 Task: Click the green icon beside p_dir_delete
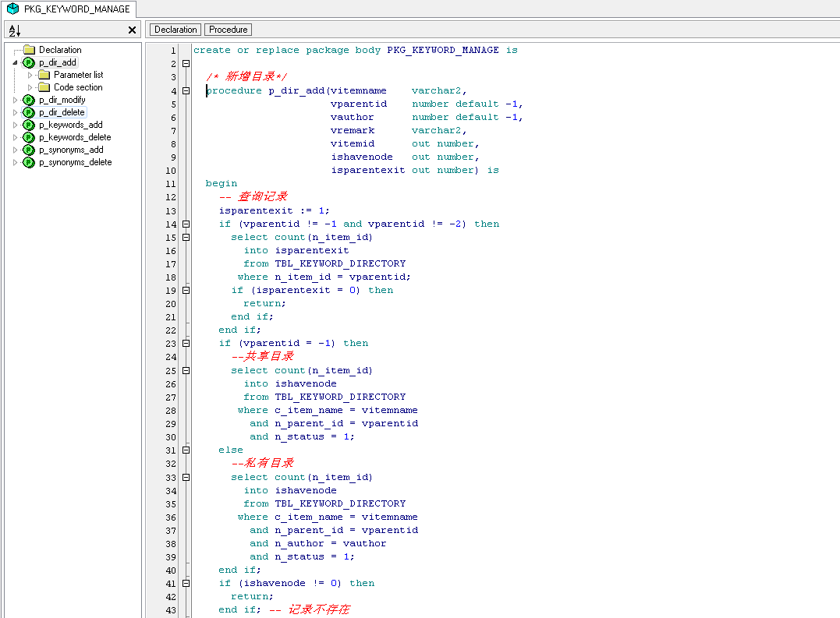(29, 112)
